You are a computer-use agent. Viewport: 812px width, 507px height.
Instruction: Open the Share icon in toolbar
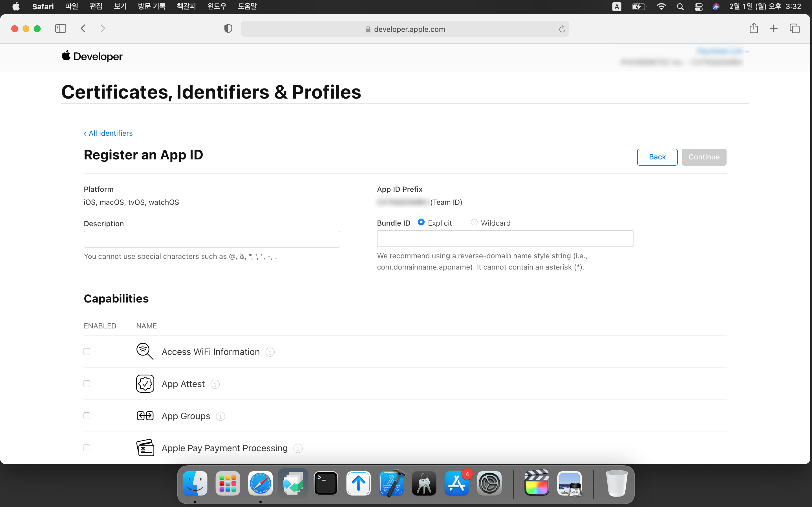point(754,28)
